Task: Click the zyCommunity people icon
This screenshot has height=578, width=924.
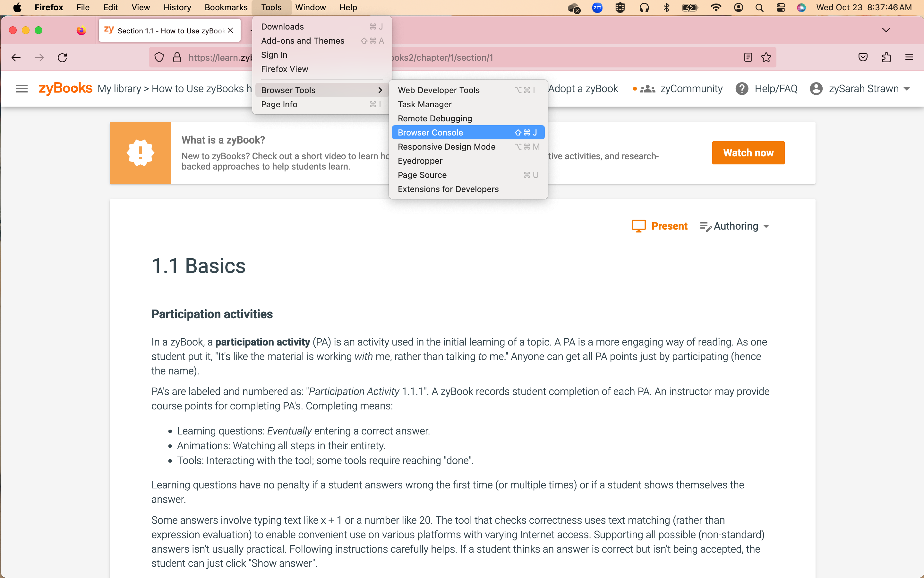Action: tap(647, 89)
